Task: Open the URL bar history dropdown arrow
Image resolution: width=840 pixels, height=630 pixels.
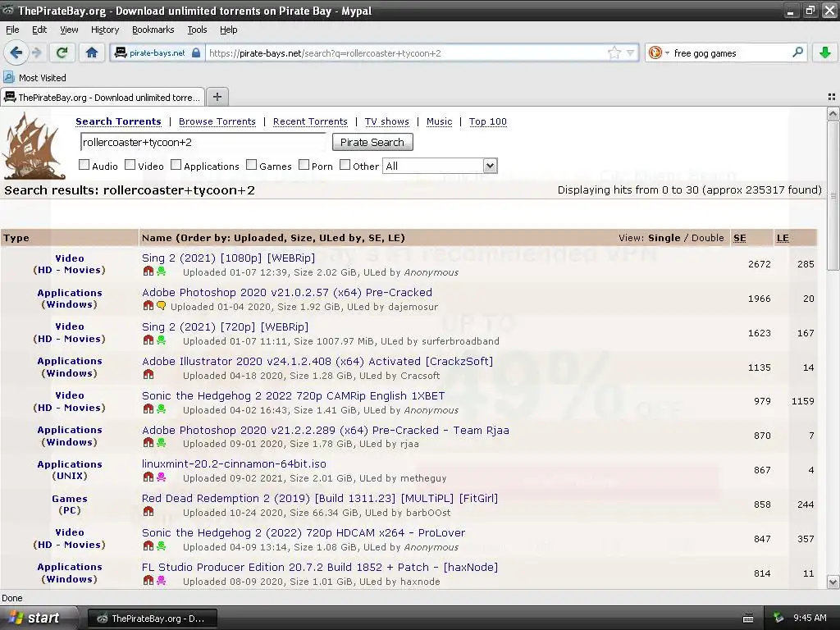Action: [631, 53]
